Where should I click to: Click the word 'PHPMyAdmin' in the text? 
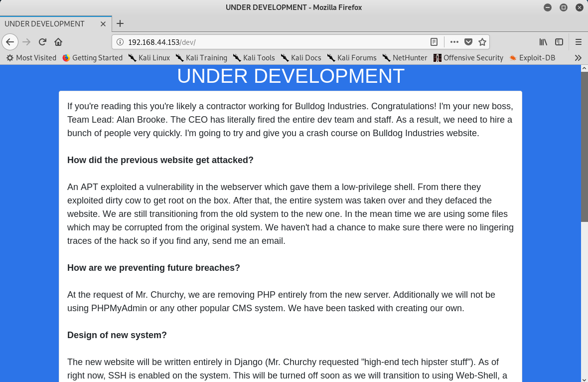(119, 308)
